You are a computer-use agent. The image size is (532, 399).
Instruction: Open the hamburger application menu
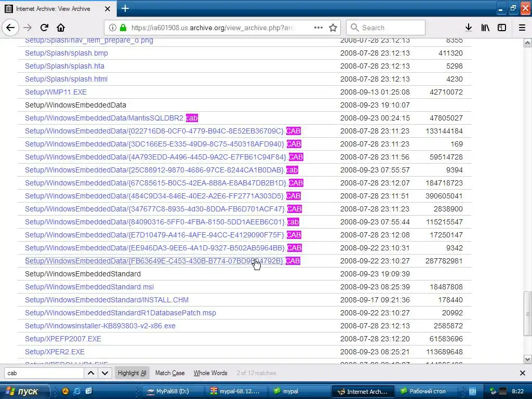point(522,28)
